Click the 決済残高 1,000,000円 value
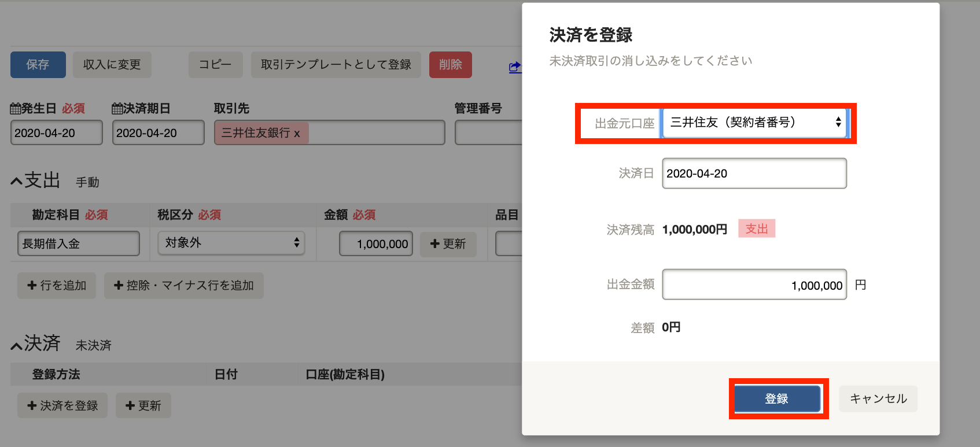This screenshot has width=980, height=447. pos(695,230)
